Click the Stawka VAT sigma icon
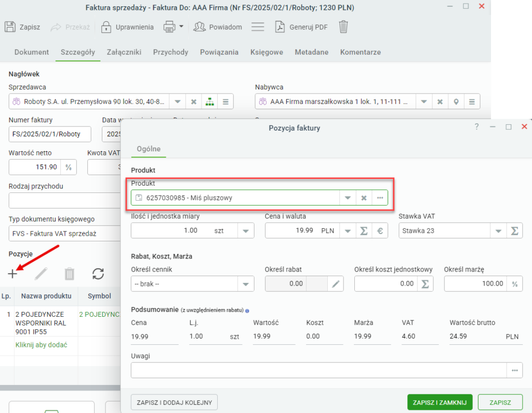The height and width of the screenshot is (413, 532). click(514, 230)
